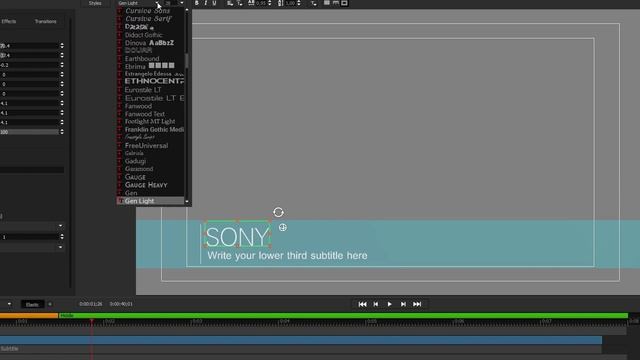Viewport: 640px width, 360px height.
Task: Open the Transitions tab
Action: point(45,21)
